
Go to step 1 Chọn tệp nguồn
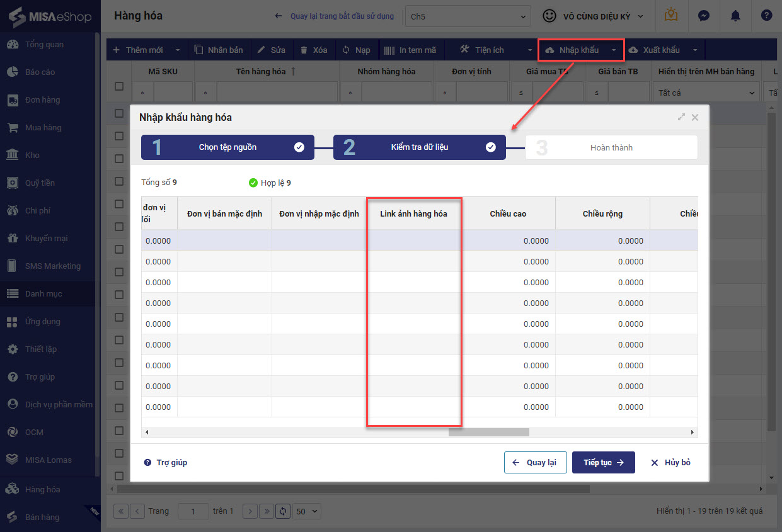point(227,147)
